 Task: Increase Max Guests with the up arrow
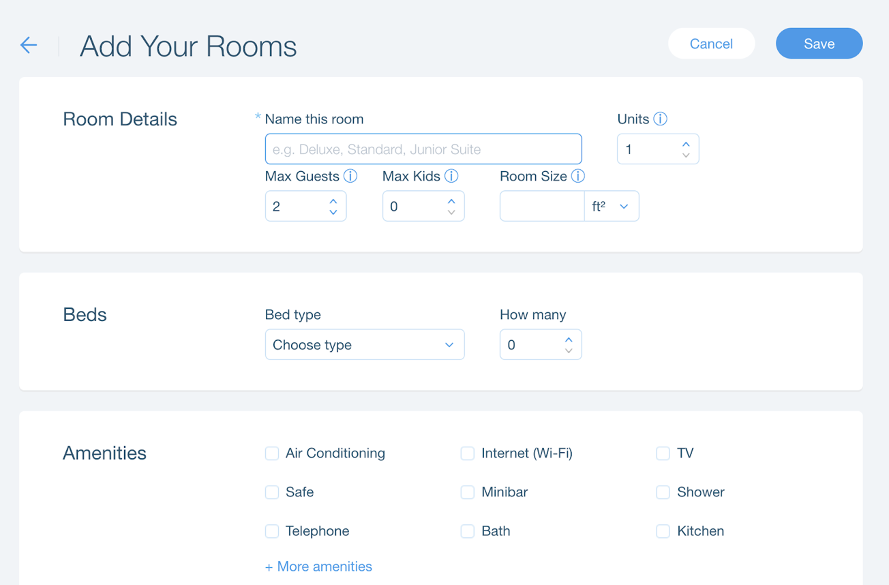pos(333,200)
